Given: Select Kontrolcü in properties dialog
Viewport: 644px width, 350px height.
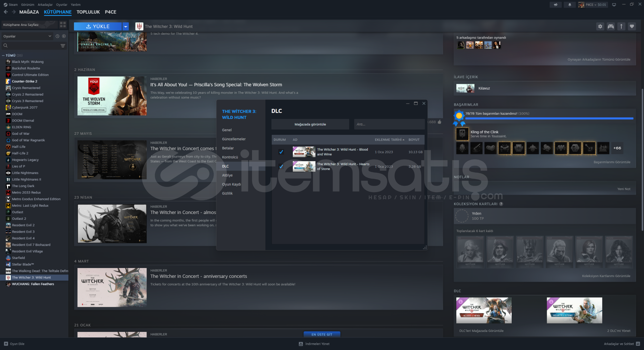Looking at the screenshot, I should [x=230, y=157].
